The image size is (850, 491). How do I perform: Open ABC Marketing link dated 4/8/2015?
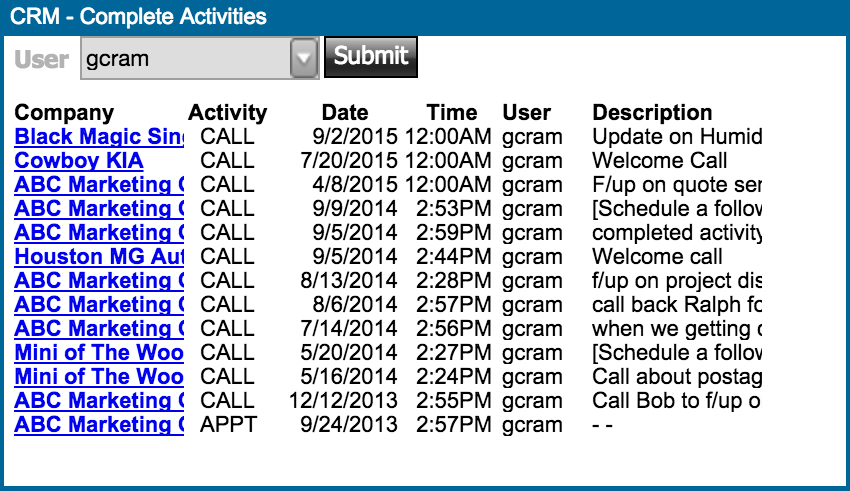tap(99, 185)
